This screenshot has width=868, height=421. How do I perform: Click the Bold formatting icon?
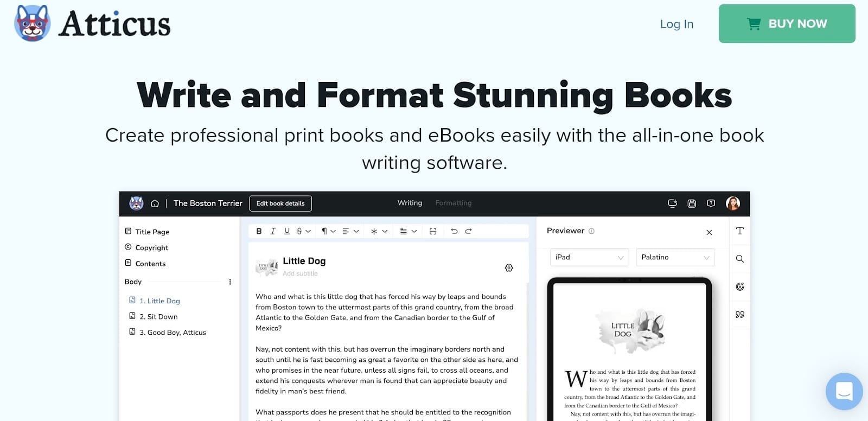pyautogui.click(x=259, y=231)
